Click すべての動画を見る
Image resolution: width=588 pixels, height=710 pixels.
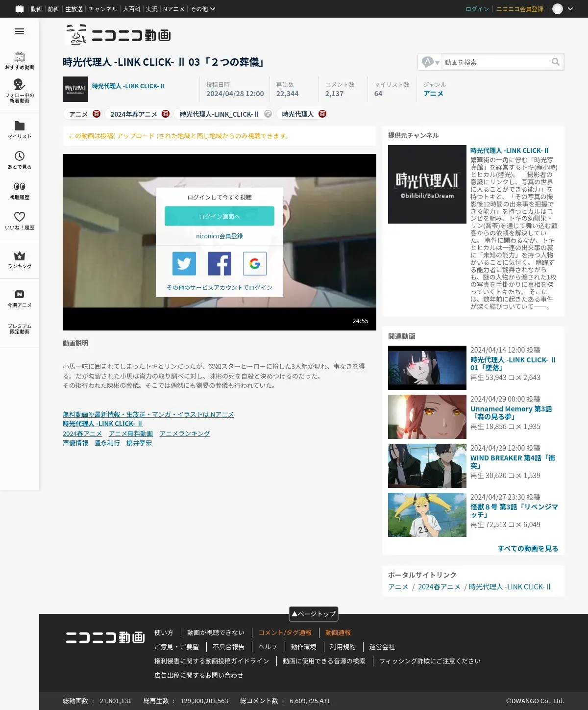point(528,548)
